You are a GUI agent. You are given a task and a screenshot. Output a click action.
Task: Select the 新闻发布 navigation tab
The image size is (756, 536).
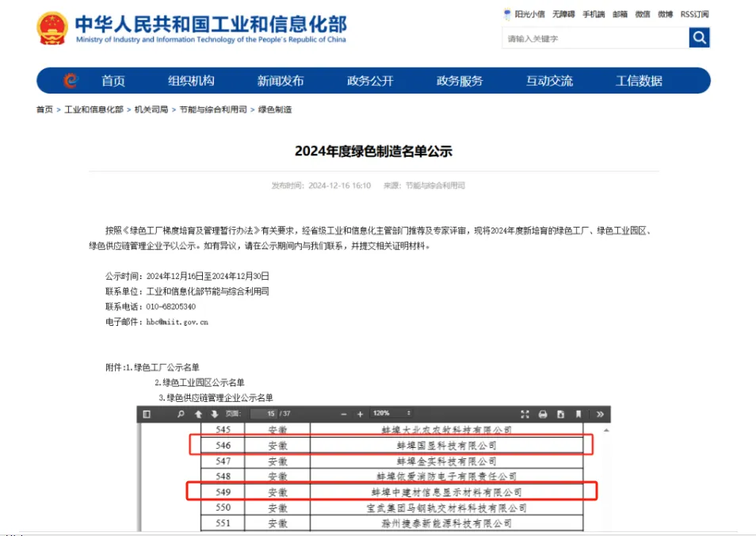tap(281, 81)
